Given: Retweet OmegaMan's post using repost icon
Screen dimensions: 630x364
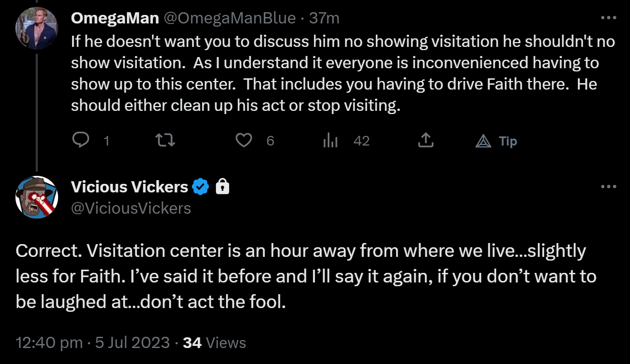Looking at the screenshot, I should 165,140.
